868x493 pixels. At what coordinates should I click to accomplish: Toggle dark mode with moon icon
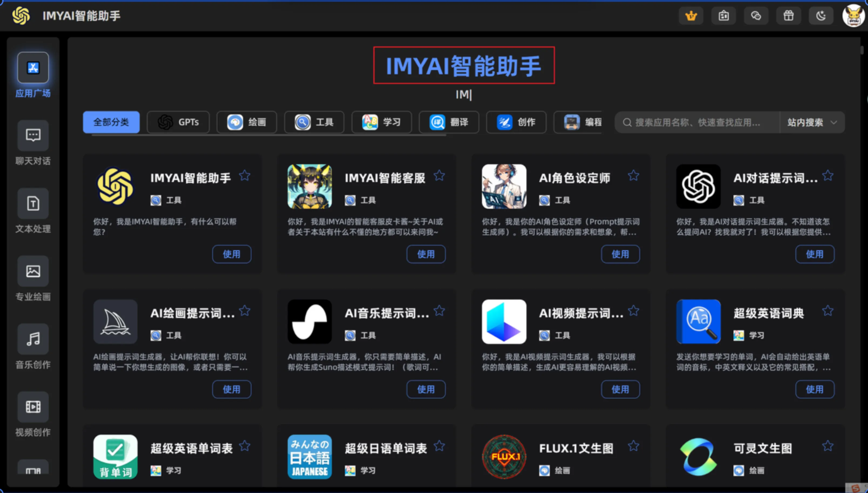pos(821,16)
